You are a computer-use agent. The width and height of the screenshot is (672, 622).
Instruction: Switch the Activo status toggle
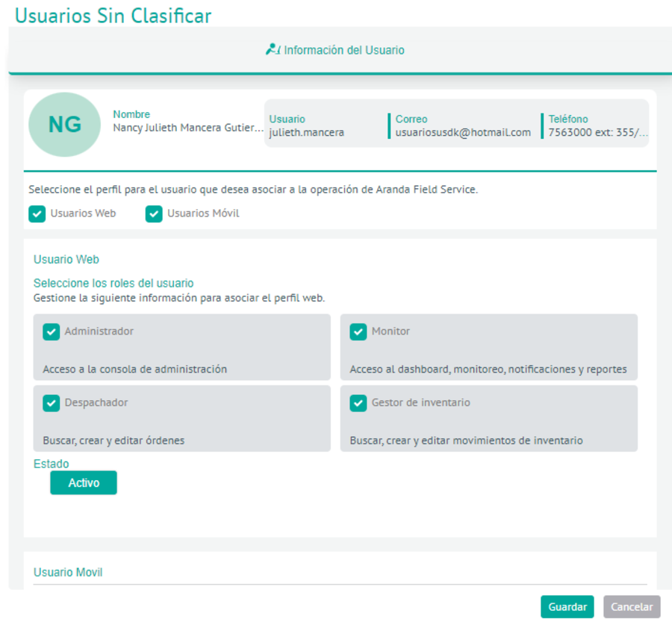tap(84, 482)
